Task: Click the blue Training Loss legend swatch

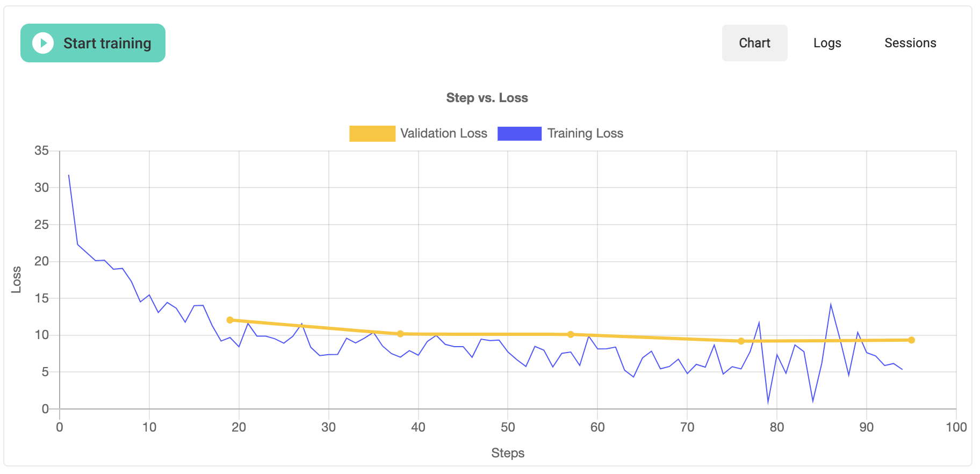Action: tap(519, 134)
